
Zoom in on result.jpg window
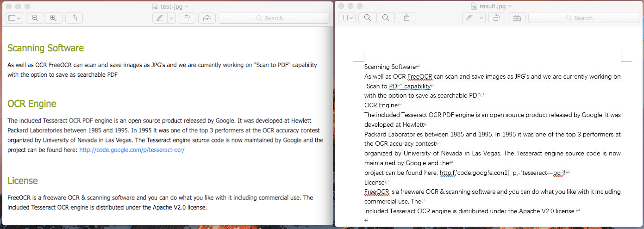(386, 18)
